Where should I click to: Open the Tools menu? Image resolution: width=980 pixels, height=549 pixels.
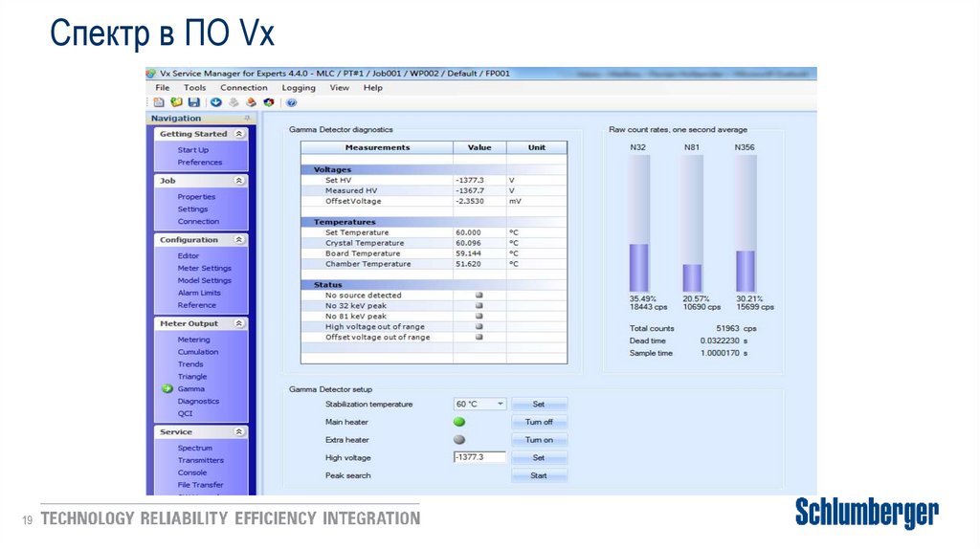point(194,87)
